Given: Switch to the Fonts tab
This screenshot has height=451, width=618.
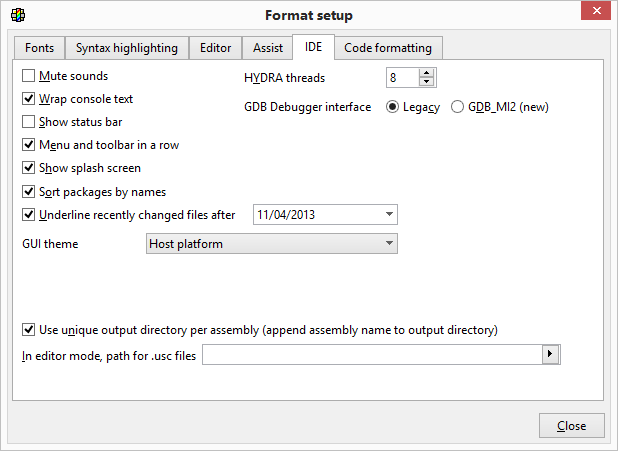Looking at the screenshot, I should (40, 48).
